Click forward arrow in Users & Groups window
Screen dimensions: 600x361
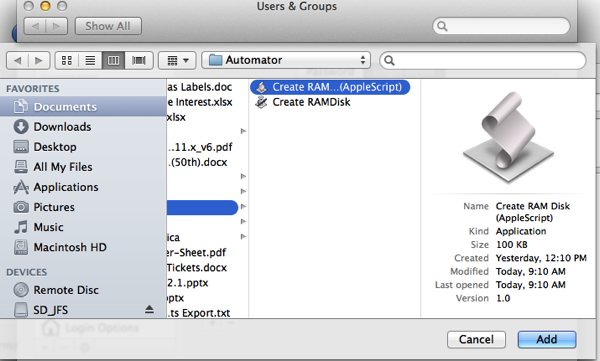57,26
